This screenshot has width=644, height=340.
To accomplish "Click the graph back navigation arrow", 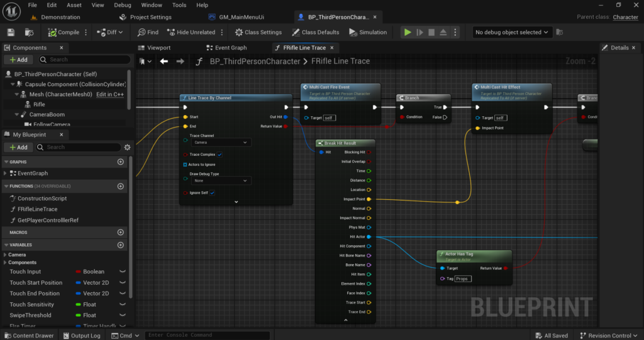I will (x=164, y=61).
